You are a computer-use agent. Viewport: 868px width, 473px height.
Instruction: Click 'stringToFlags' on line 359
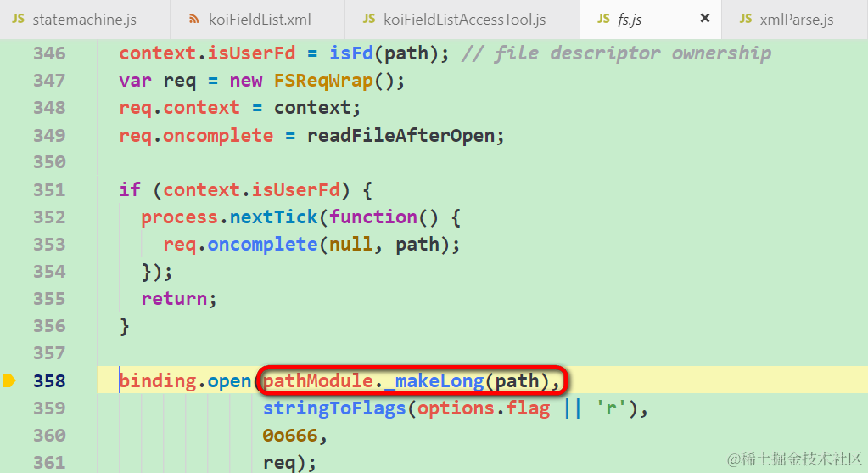334,408
